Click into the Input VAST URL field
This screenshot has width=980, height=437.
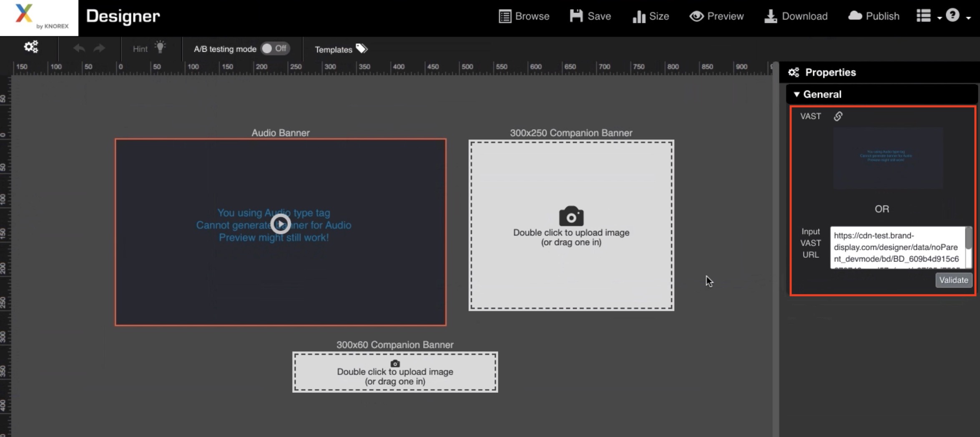point(896,247)
